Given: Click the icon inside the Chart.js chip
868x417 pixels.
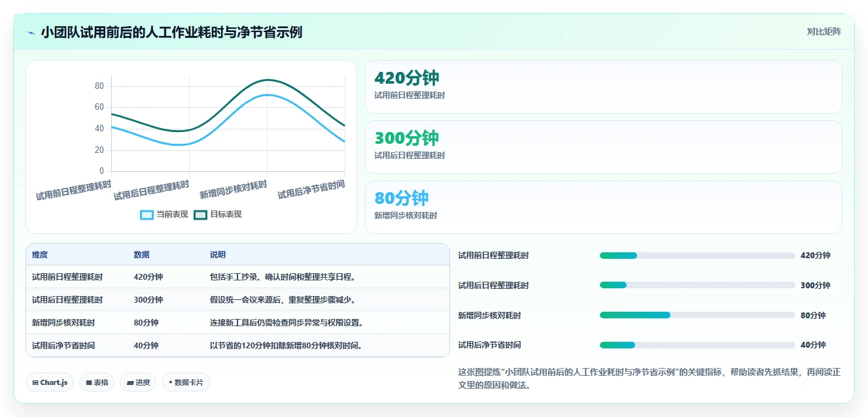Looking at the screenshot, I should (35, 382).
